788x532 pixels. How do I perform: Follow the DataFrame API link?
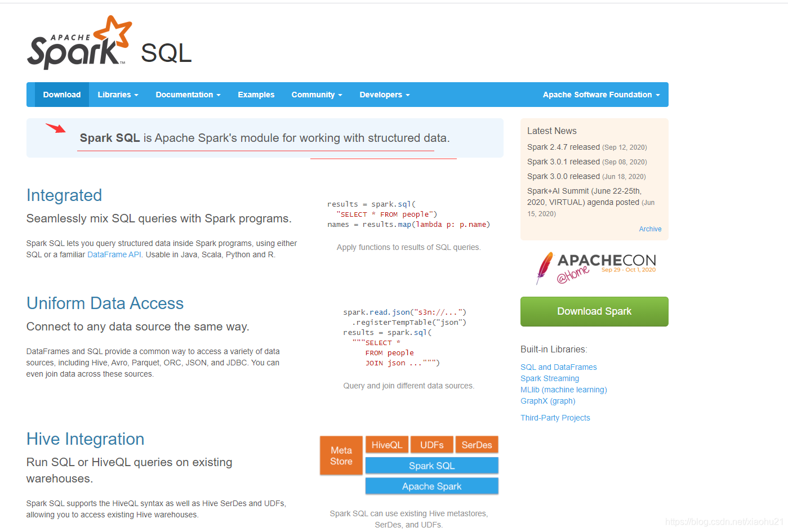[x=114, y=254]
